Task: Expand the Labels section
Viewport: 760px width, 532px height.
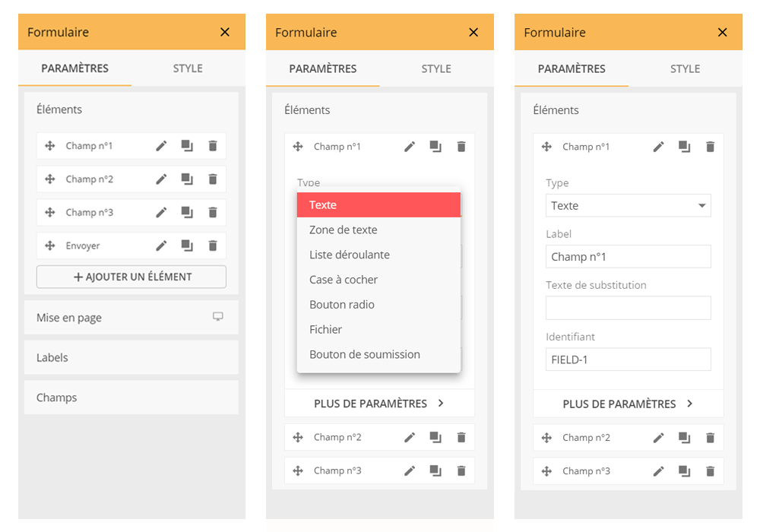Action: tap(52, 357)
